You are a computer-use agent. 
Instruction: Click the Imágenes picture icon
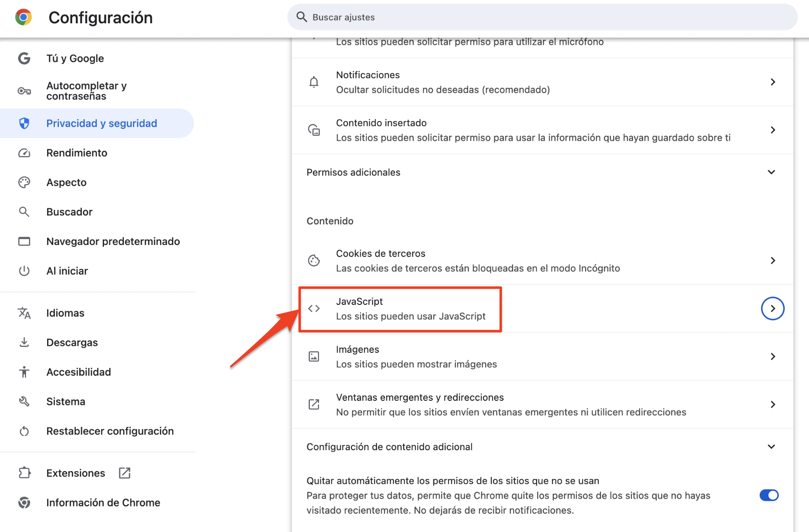point(314,356)
